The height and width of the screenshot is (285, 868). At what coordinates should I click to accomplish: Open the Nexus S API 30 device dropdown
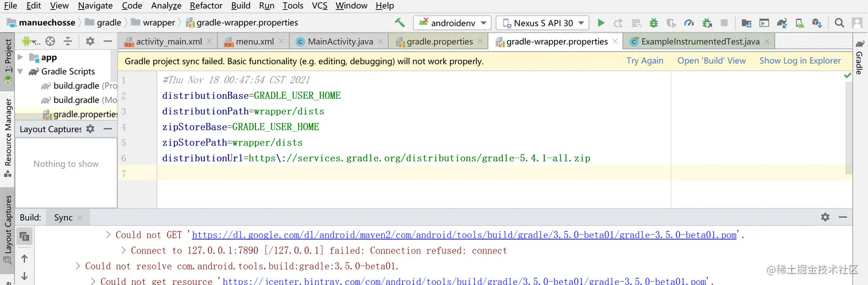click(x=542, y=23)
